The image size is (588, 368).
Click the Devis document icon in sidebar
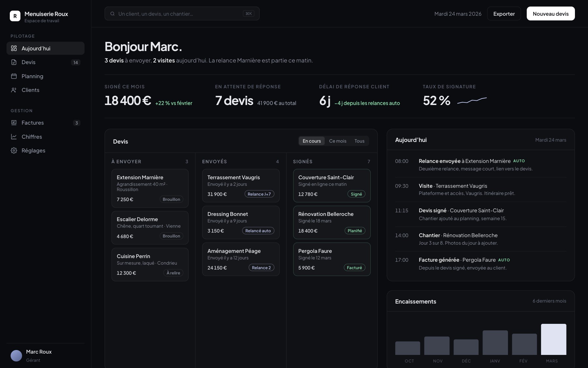[14, 62]
